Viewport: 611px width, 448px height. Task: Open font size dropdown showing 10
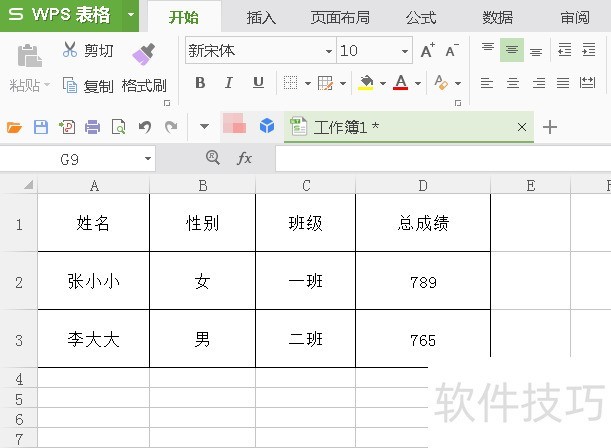[x=405, y=51]
